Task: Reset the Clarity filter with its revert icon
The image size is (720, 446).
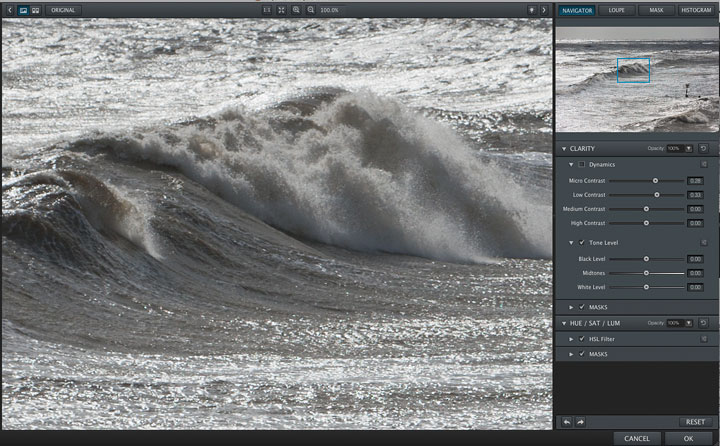Action: coord(703,148)
